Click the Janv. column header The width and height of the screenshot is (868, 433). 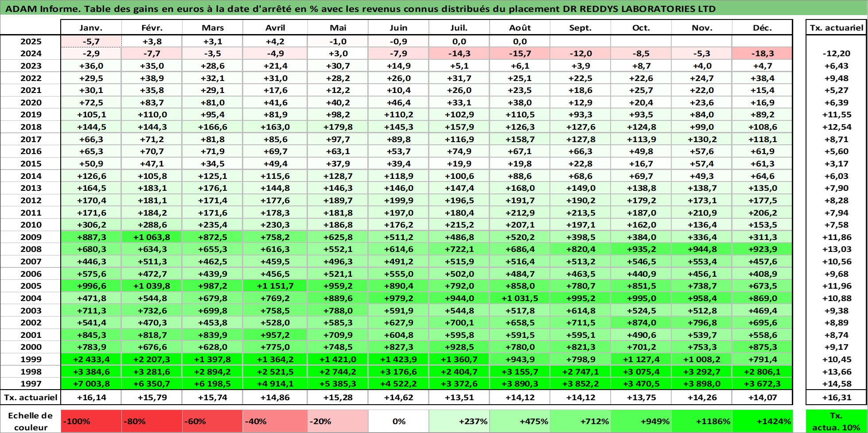coord(91,27)
